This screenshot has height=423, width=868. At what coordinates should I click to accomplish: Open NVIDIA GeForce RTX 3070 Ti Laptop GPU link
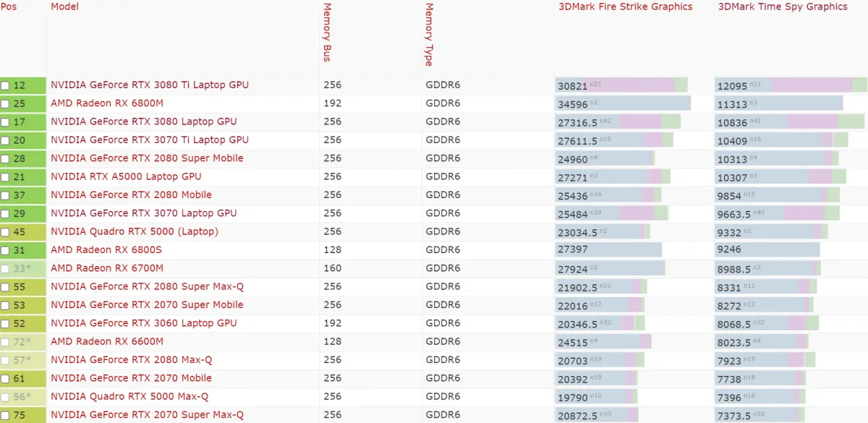(150, 140)
